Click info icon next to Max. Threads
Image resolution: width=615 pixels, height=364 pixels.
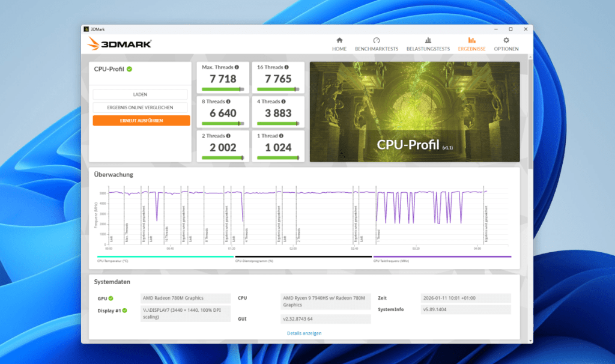point(237,67)
